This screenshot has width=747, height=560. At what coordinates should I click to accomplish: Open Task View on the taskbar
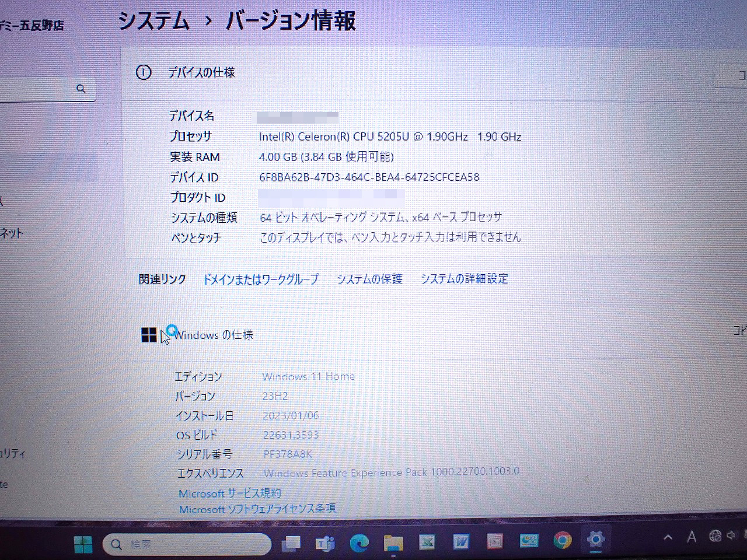291,544
